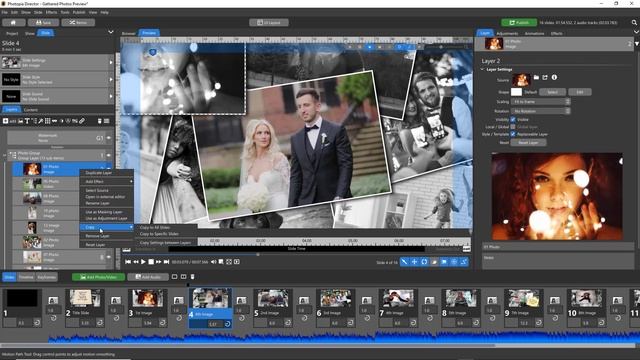Viewport: 640px width, 360px height.
Task: Click the link chain icon in layers toolbar
Action: (x=82, y=121)
